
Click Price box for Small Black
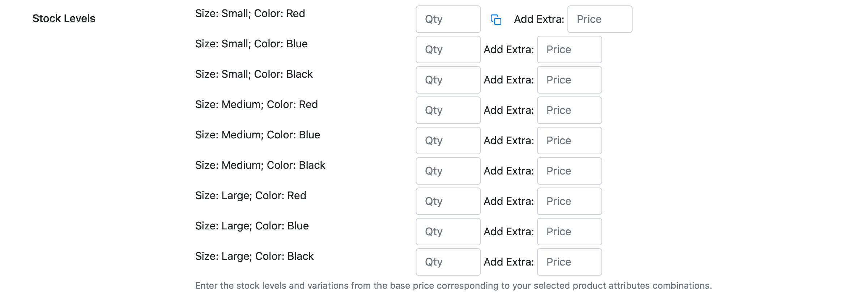coord(569,80)
